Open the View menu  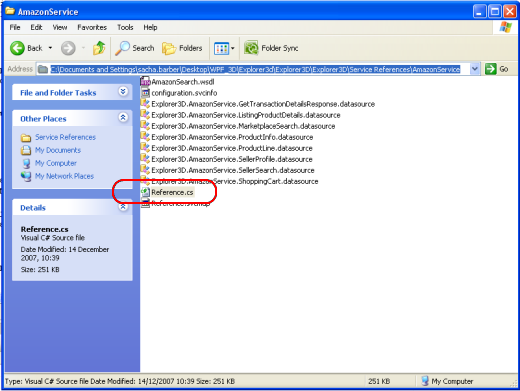[x=60, y=27]
